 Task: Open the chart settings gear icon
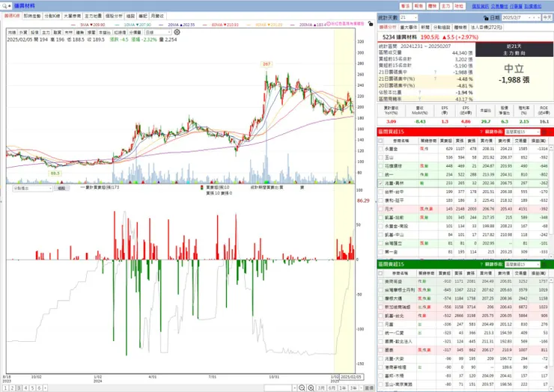tap(177, 32)
